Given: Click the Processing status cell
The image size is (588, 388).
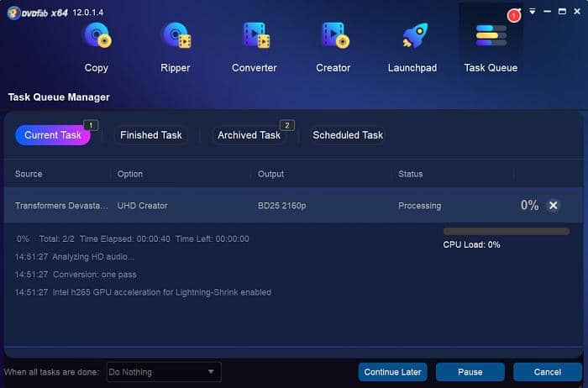Looking at the screenshot, I should tap(420, 206).
